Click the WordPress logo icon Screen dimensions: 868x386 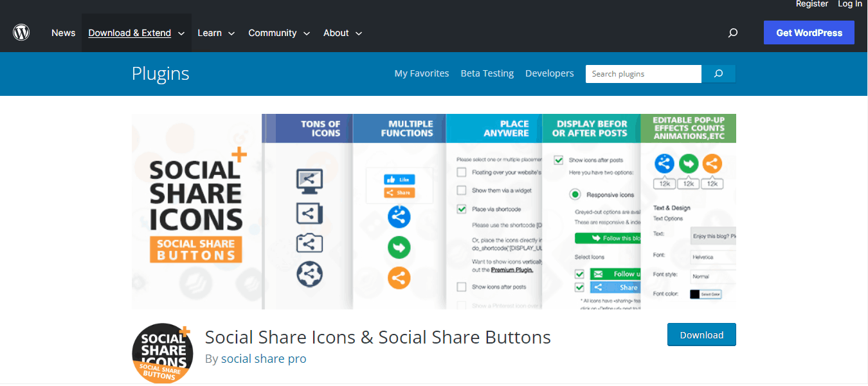pyautogui.click(x=21, y=32)
